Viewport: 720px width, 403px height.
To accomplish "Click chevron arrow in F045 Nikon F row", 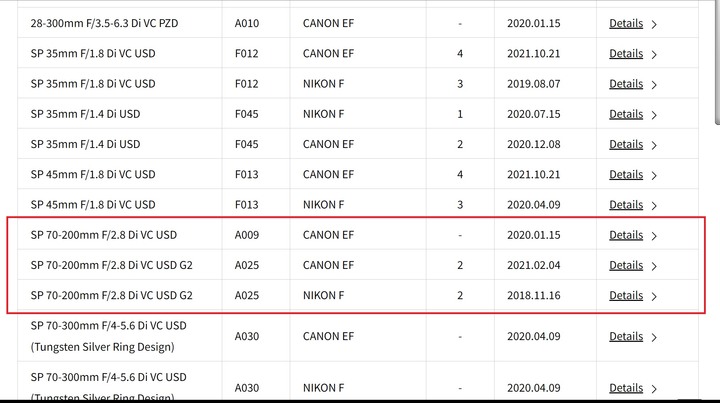I will click(654, 115).
